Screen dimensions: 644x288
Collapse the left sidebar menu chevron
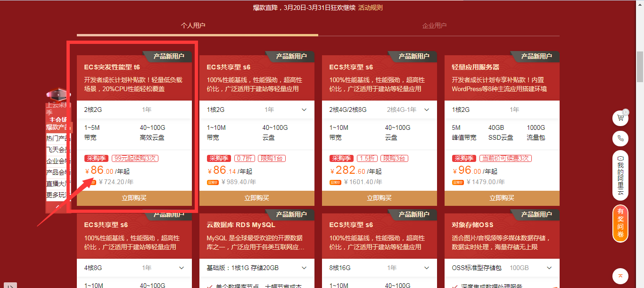(x=58, y=206)
